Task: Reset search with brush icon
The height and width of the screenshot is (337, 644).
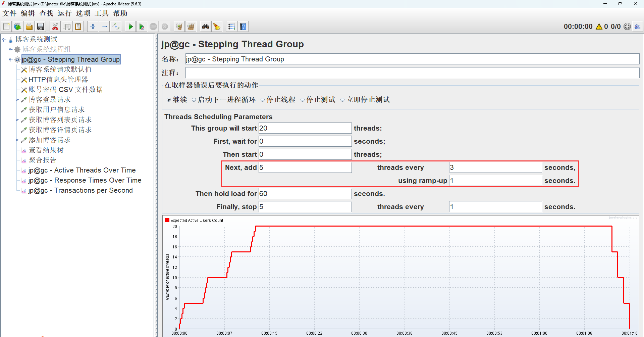Action: [x=217, y=27]
